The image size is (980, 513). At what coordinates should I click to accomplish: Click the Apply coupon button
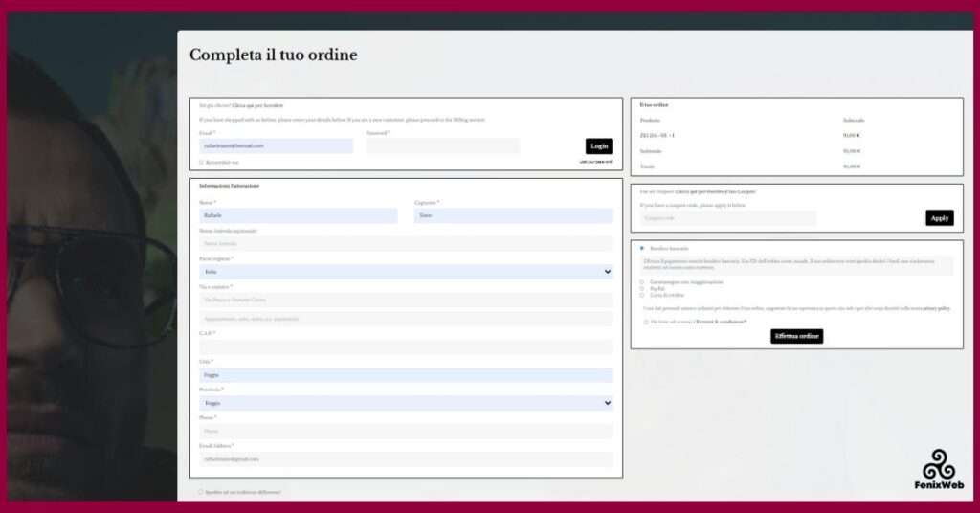(939, 218)
